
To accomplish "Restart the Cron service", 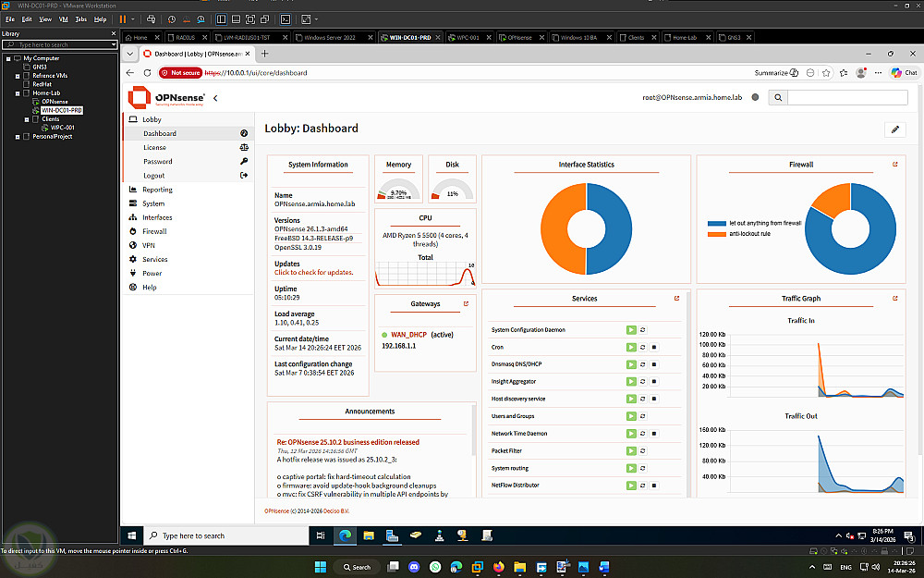I will coord(643,348).
